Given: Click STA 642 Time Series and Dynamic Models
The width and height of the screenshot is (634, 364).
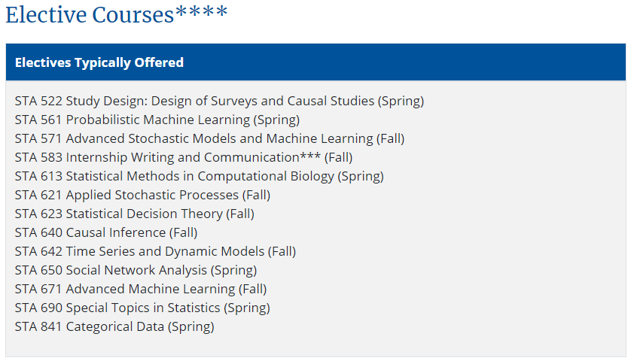Looking at the screenshot, I should [x=155, y=251].
